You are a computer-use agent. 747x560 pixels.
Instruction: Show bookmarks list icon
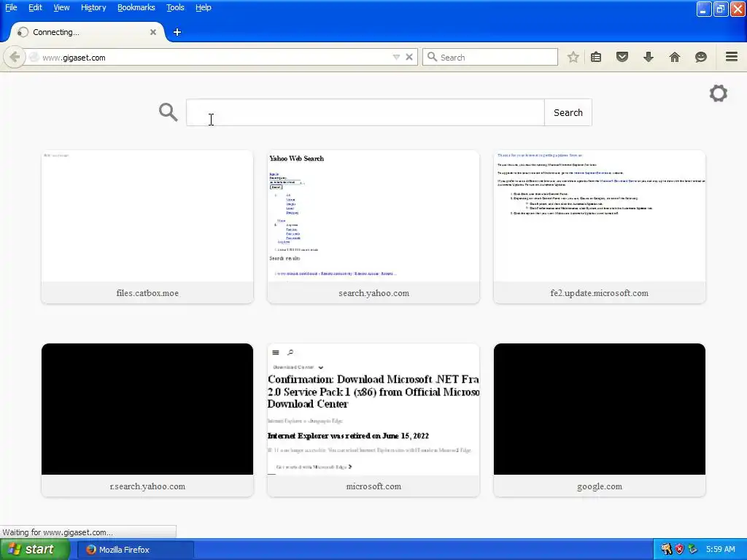tap(596, 57)
